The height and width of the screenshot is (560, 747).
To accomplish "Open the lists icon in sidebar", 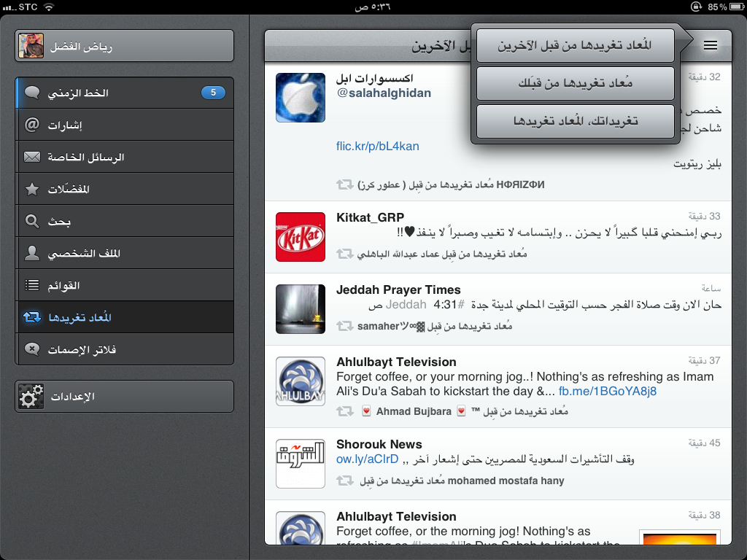I will pyautogui.click(x=32, y=285).
